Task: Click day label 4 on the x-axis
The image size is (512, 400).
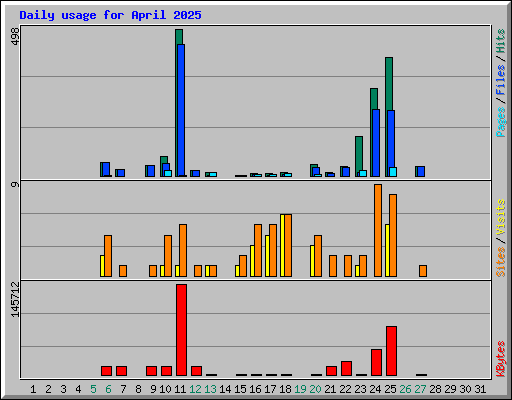Action: (x=78, y=389)
